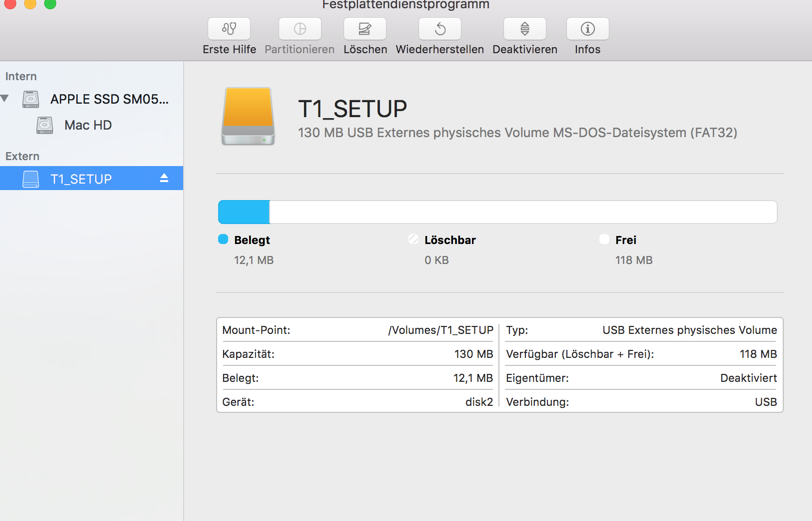
Task: Click the yellow minimize window button
Action: point(30,4)
